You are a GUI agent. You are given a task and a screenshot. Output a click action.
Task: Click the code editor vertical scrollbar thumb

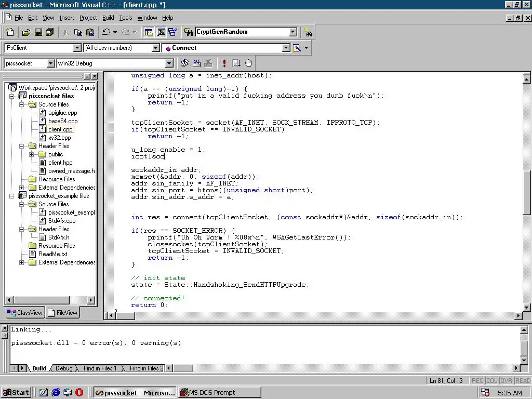click(x=526, y=192)
